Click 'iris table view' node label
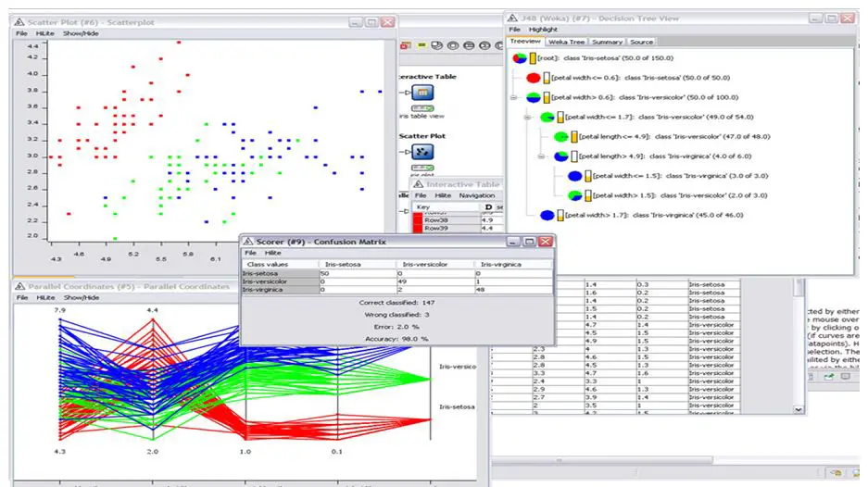 tap(421, 117)
